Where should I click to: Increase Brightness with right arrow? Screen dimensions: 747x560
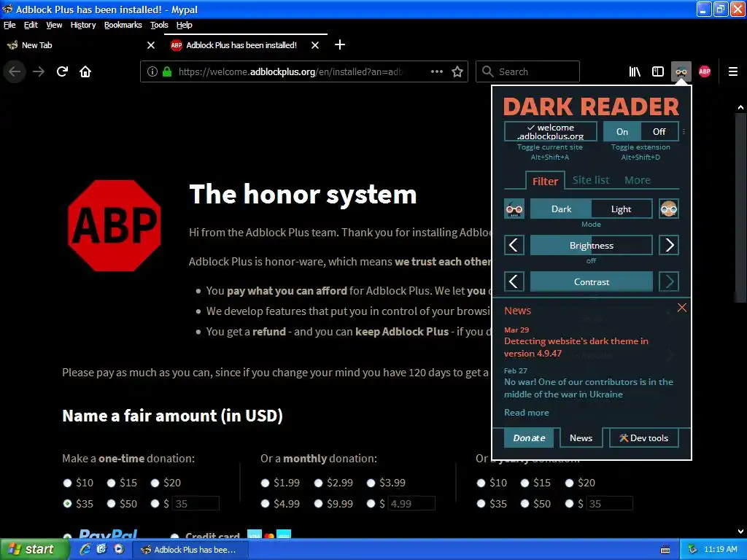668,245
